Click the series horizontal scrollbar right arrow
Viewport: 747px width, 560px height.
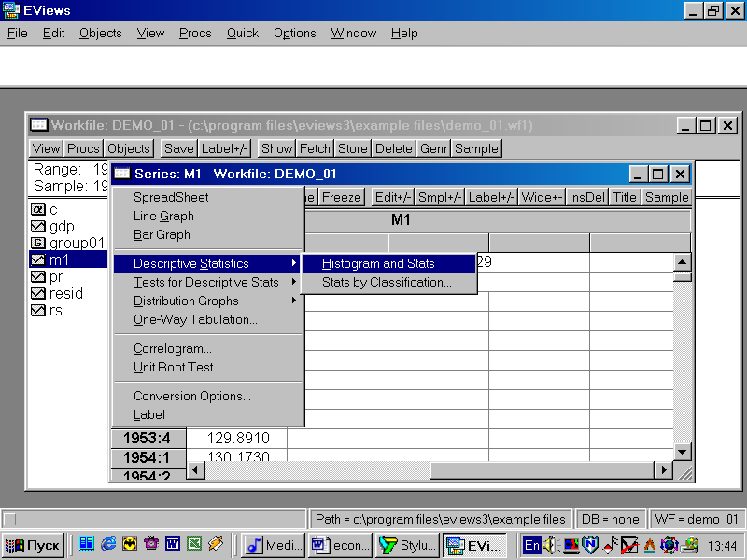click(x=664, y=470)
